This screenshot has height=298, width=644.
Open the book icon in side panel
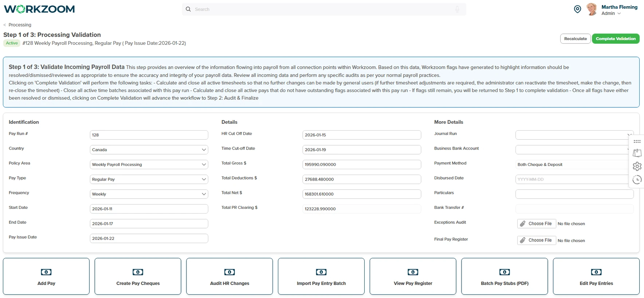click(637, 153)
